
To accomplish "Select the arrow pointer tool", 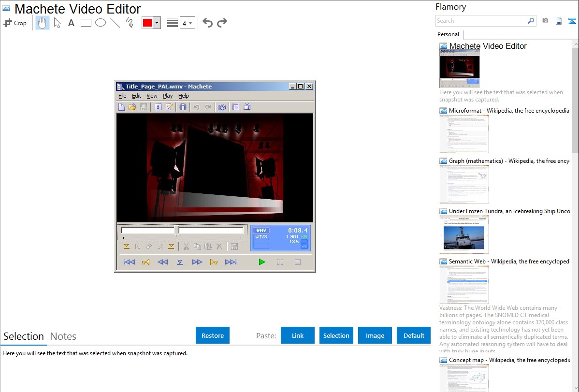I will coord(57,23).
